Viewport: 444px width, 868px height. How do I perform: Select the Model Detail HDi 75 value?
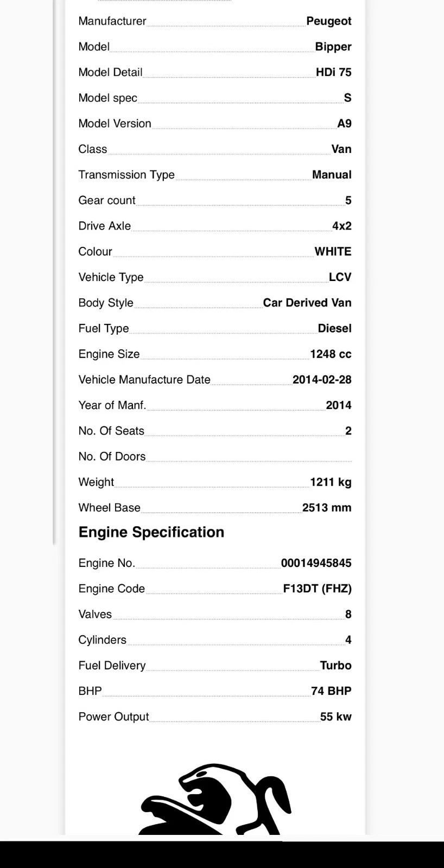click(x=334, y=72)
